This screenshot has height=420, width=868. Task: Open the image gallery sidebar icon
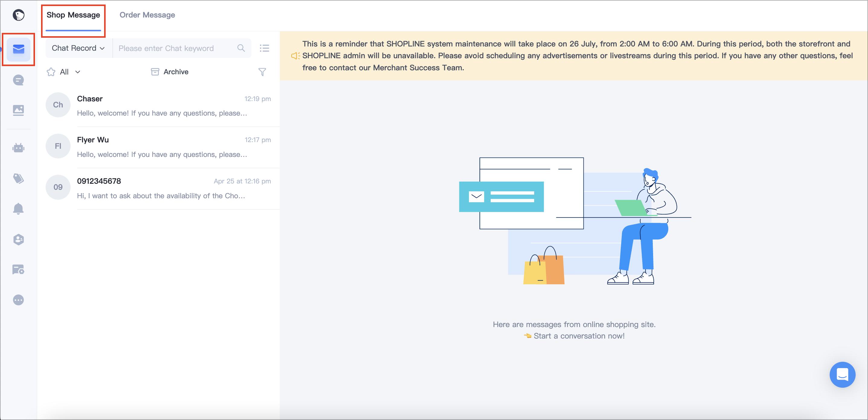(x=18, y=110)
